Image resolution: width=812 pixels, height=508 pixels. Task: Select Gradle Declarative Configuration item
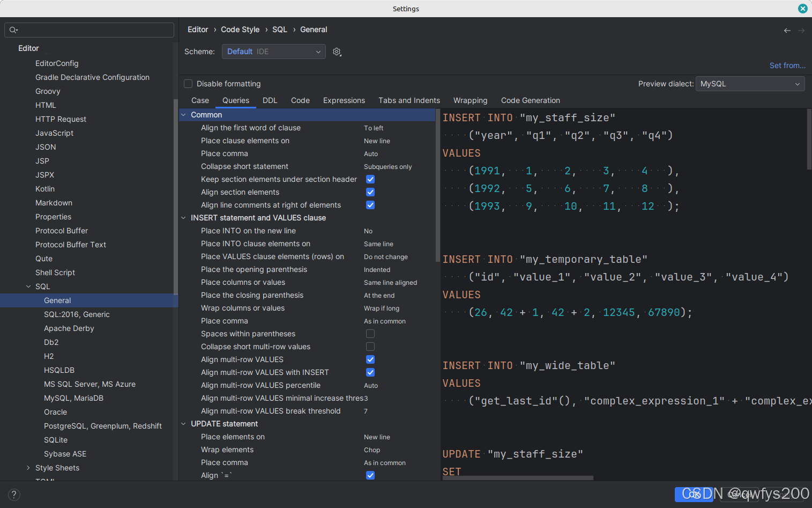coord(92,77)
